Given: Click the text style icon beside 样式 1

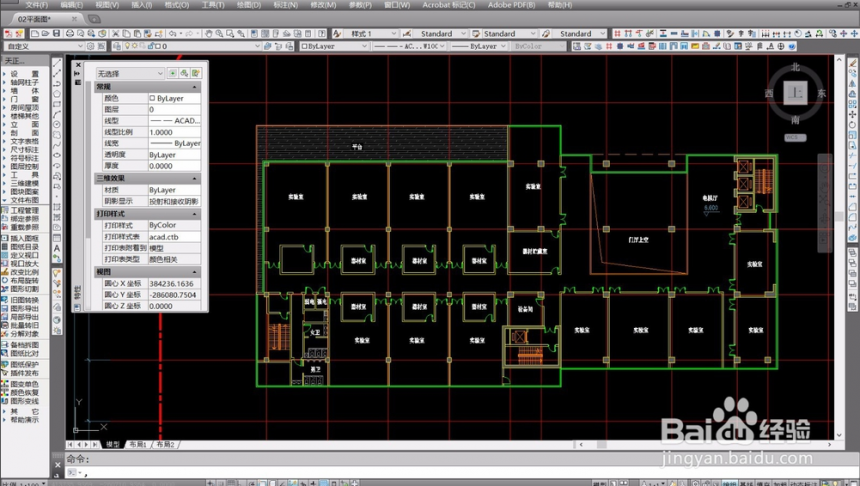Looking at the screenshot, I should (x=337, y=33).
